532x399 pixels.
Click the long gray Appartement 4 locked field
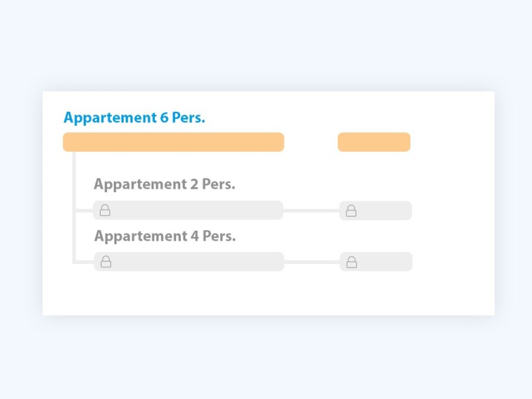[x=193, y=261]
